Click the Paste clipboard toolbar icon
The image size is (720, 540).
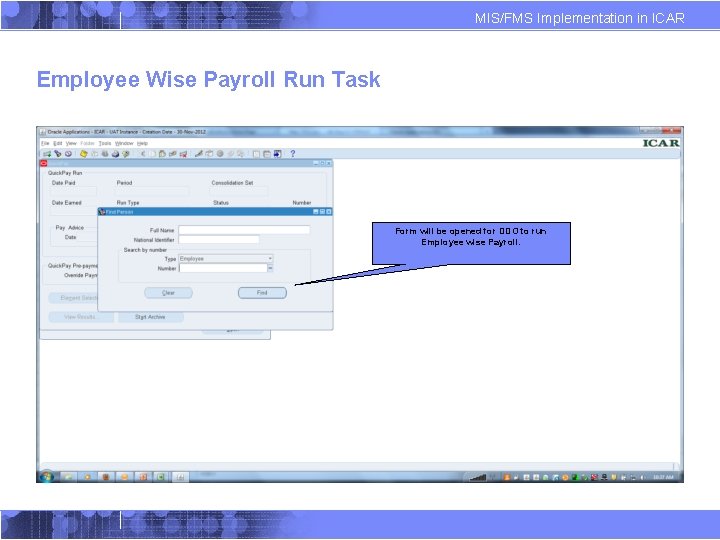[162, 154]
